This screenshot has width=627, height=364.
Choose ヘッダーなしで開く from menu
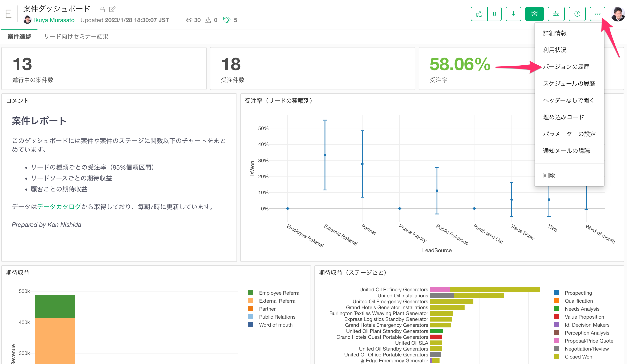point(569,100)
